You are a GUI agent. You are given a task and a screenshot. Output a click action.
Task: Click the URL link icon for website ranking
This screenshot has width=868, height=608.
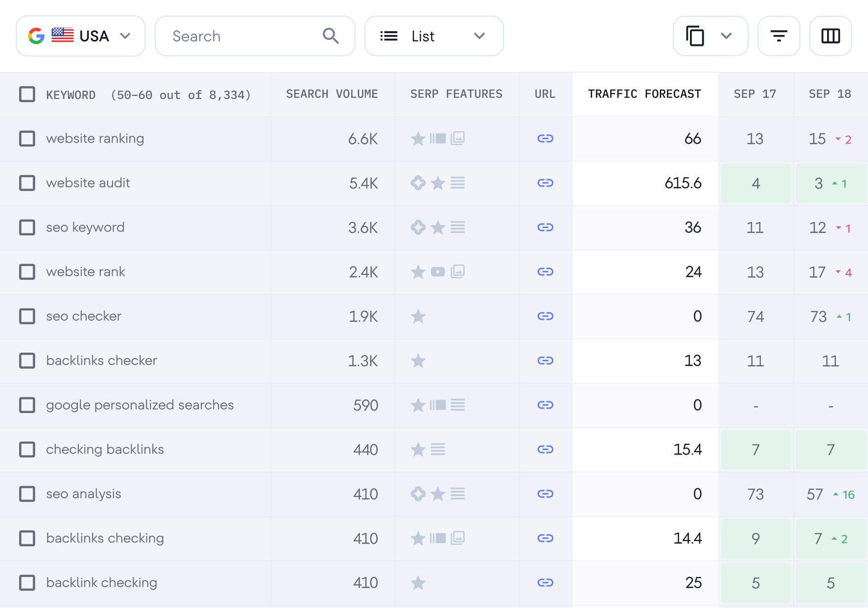(545, 139)
